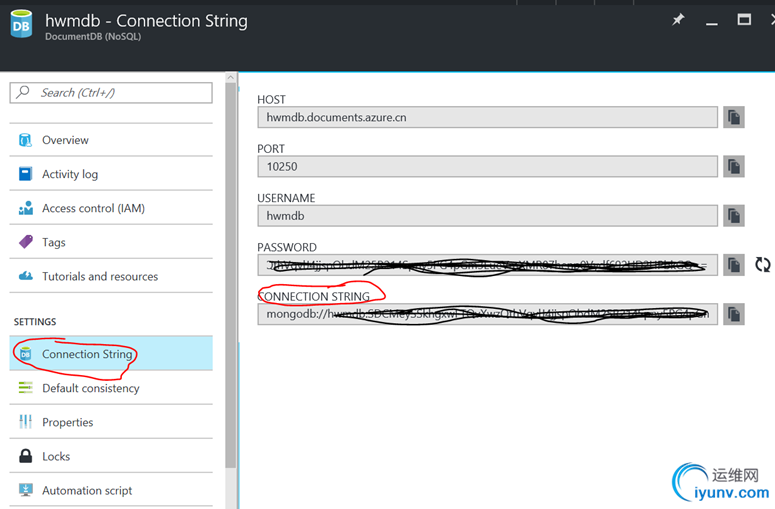
Task: Click the USERNAME field showing hwmdb
Action: tap(487, 216)
